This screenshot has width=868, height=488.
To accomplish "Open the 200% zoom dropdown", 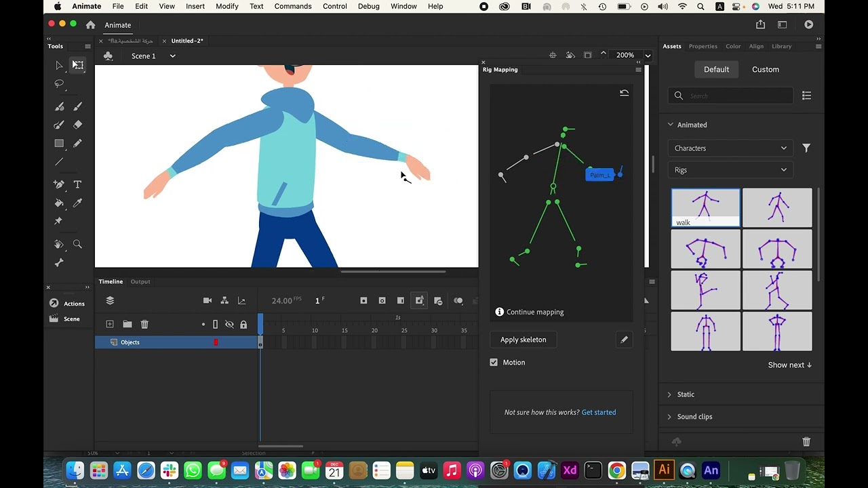I will [x=648, y=56].
